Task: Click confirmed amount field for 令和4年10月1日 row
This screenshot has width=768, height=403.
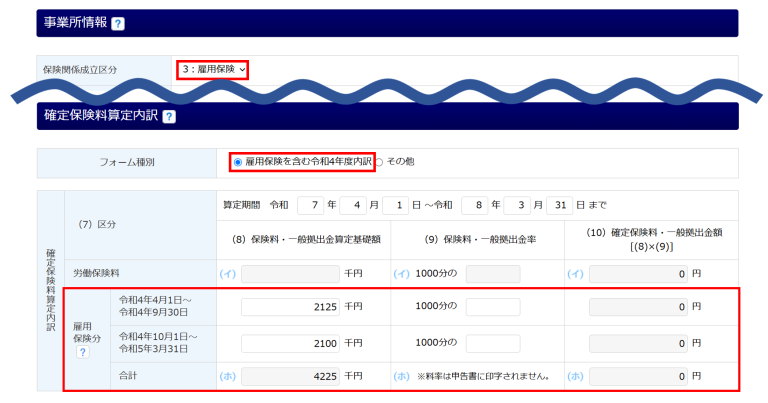Action: (x=638, y=344)
